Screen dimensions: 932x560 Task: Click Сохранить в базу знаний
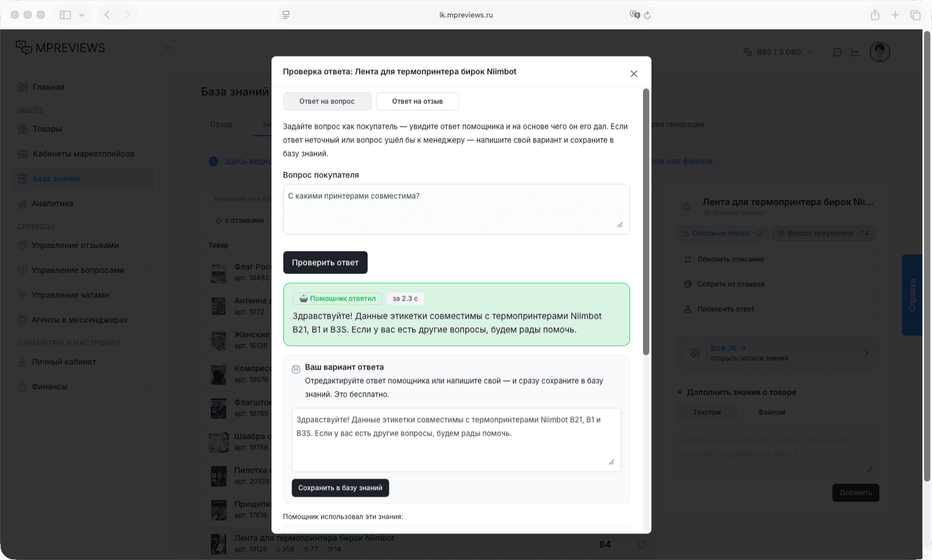click(340, 488)
